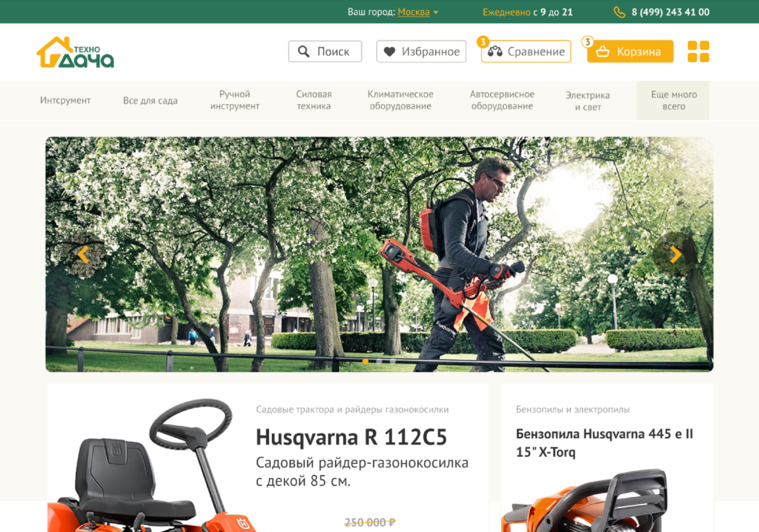Click the crossed-out 250 000 ₽ price

[370, 522]
